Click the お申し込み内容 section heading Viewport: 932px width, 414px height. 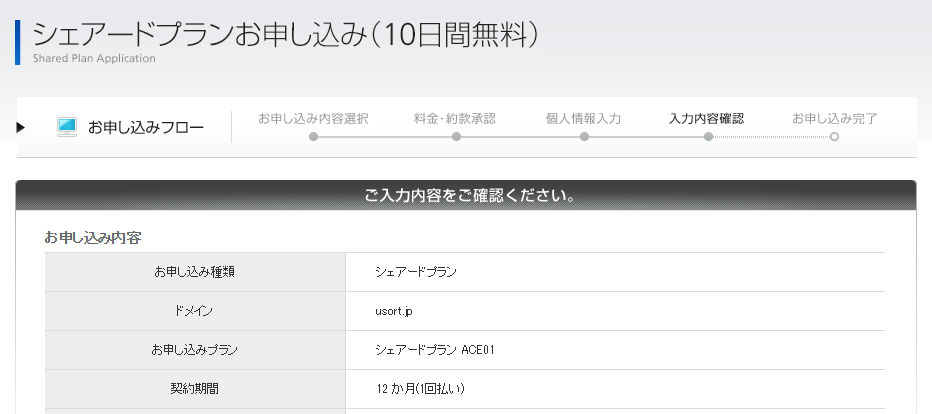pyautogui.click(x=92, y=238)
